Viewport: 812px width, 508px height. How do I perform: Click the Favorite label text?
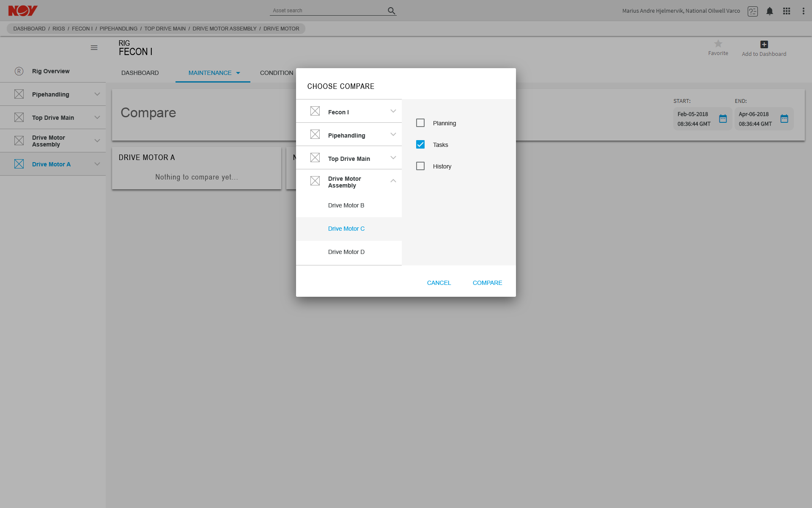point(718,53)
